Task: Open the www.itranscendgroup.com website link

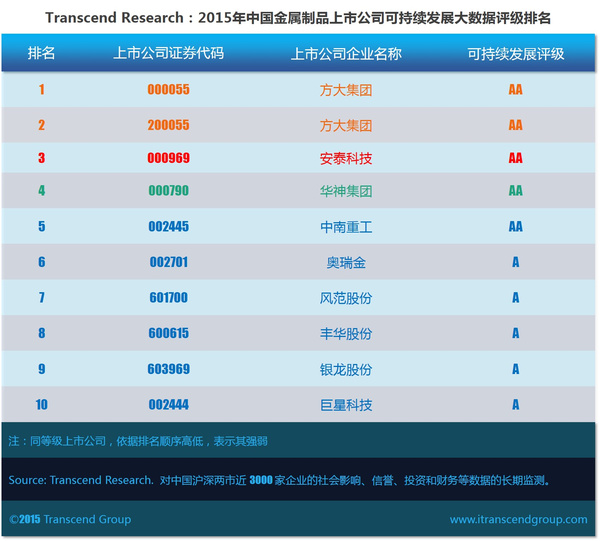Action: [518, 520]
